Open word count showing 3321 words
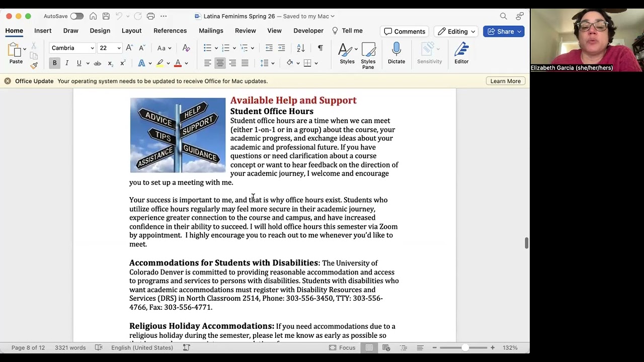The image size is (644, 362). (70, 347)
